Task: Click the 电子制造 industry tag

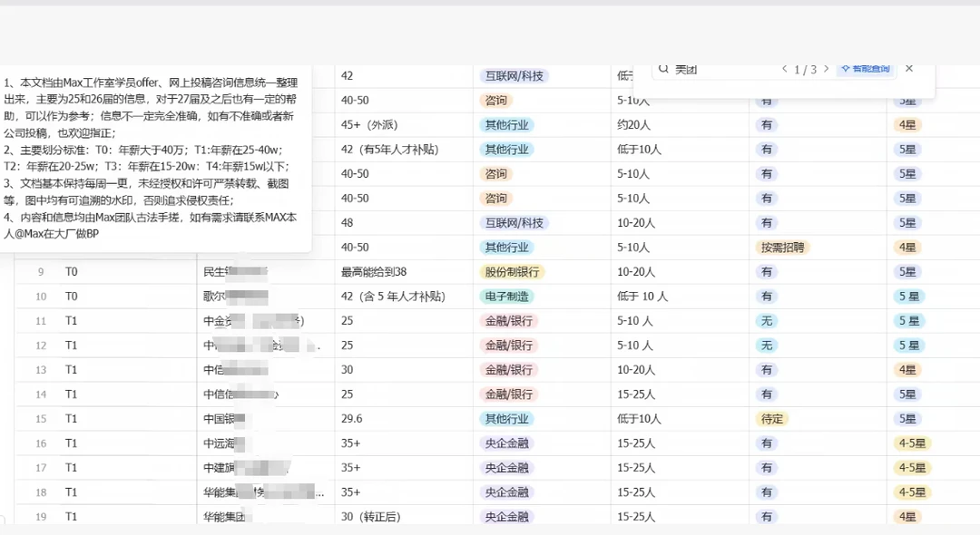Action: (507, 296)
